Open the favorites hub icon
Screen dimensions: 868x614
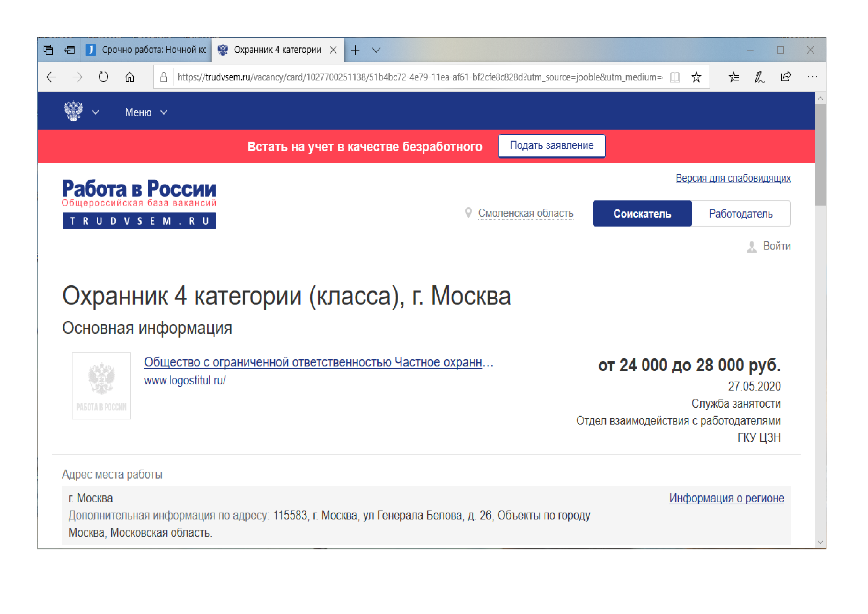click(x=734, y=78)
